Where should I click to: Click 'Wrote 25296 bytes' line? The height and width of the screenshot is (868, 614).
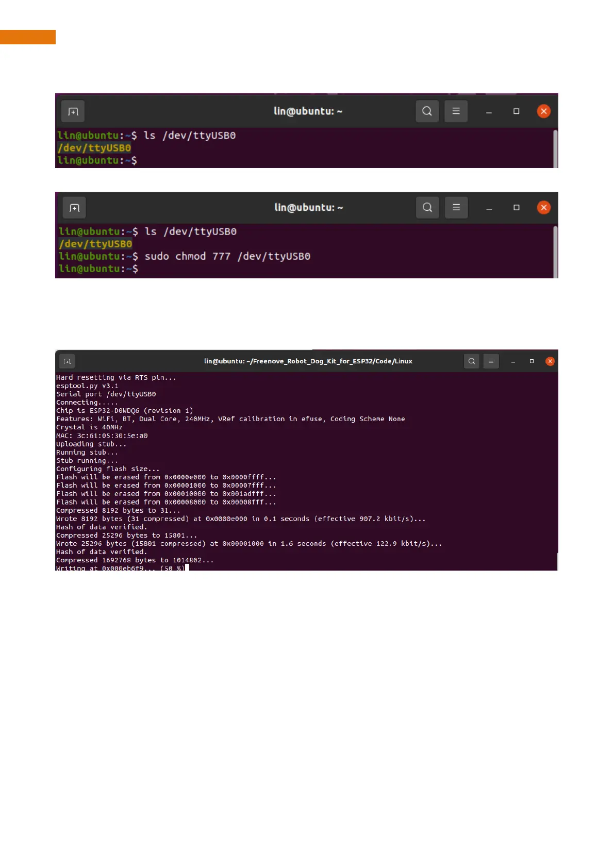point(249,544)
